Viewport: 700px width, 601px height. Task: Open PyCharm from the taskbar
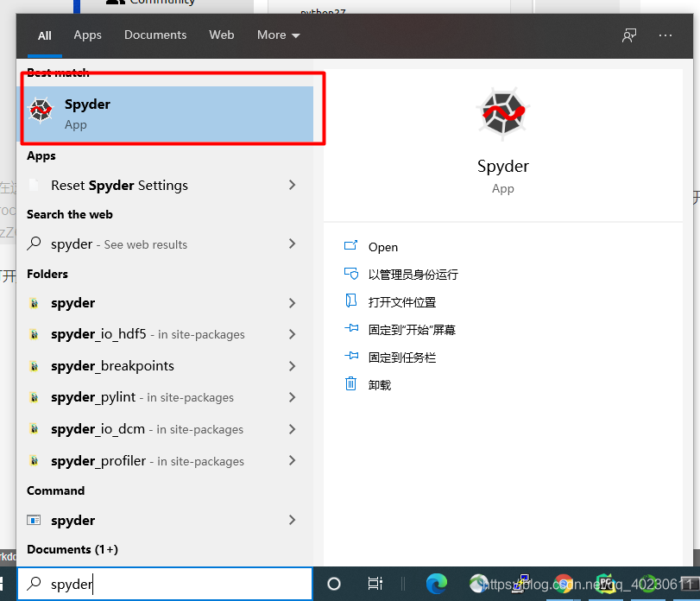point(605,584)
